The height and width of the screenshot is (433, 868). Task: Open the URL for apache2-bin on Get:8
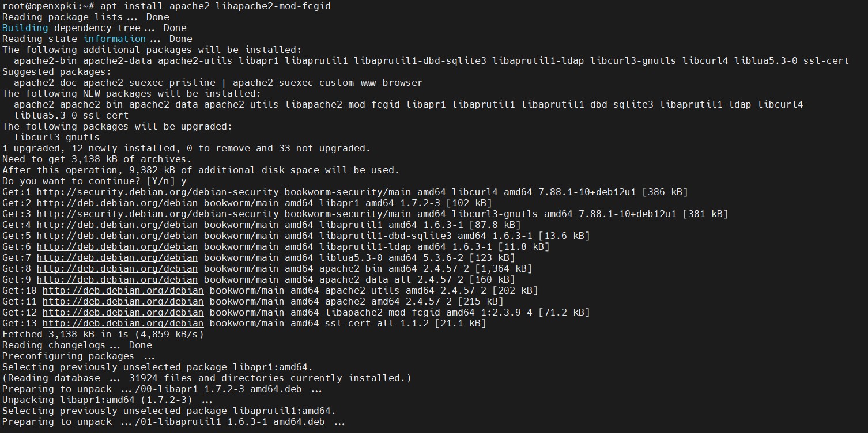point(117,268)
